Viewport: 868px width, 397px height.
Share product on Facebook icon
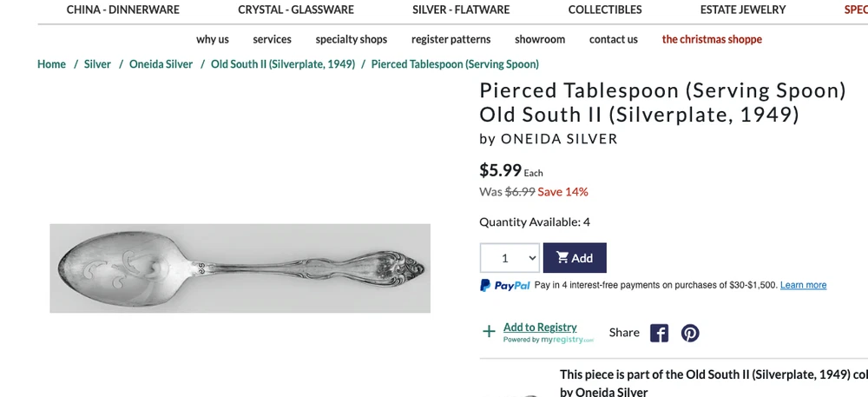pos(660,333)
